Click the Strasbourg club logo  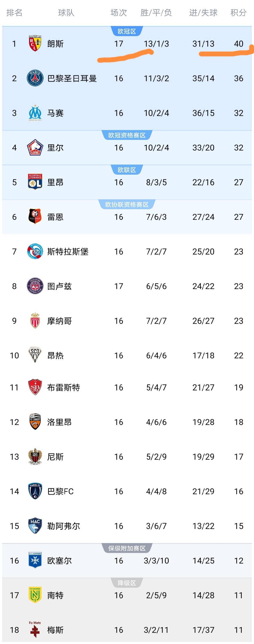click(35, 251)
